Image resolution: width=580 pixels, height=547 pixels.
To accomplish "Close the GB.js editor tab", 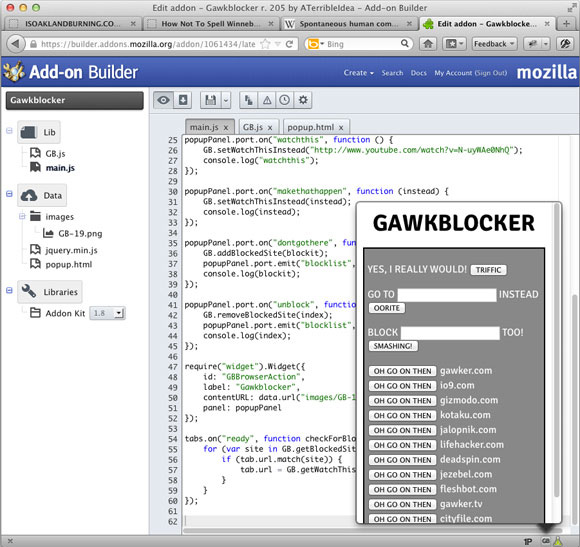I will point(270,128).
